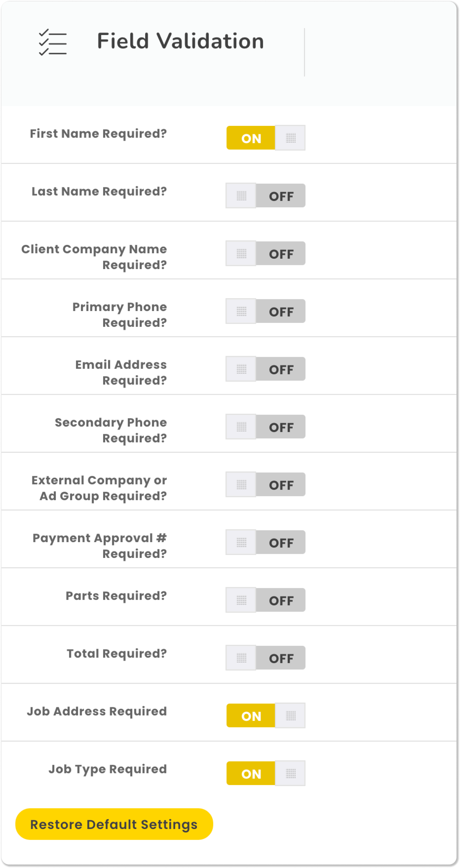Image resolution: width=460 pixels, height=868 pixels.
Task: Click the First Name Required? label
Action: (x=98, y=134)
